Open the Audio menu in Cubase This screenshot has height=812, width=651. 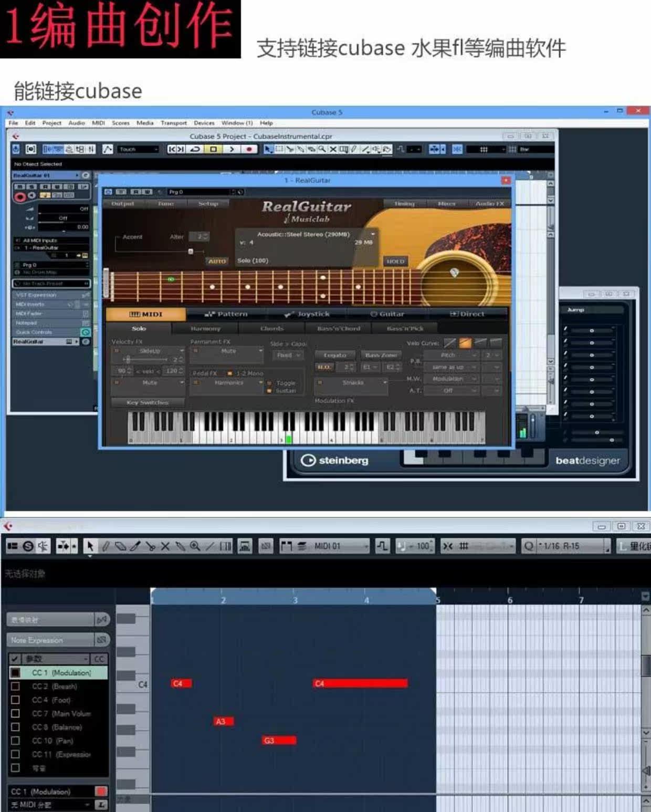pos(77,123)
